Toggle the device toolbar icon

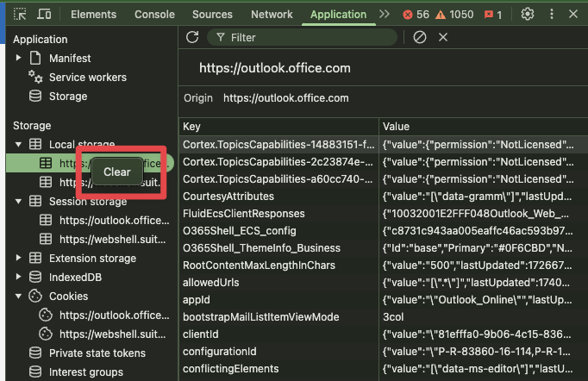(x=44, y=15)
